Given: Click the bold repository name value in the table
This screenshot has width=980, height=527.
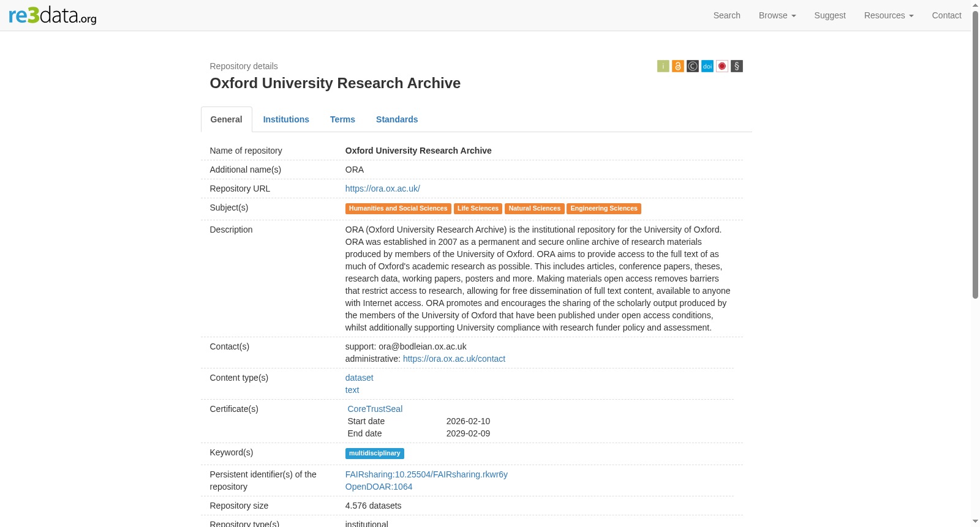Looking at the screenshot, I should coord(418,151).
